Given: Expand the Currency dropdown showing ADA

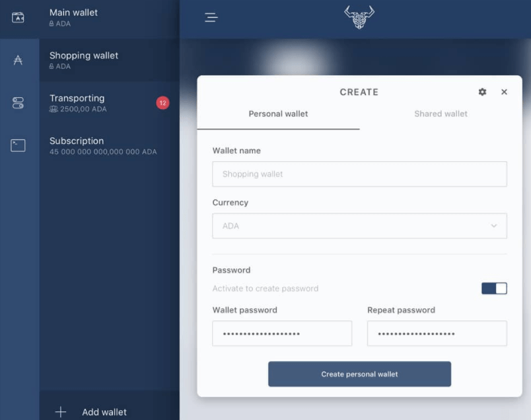Looking at the screenshot, I should click(359, 226).
